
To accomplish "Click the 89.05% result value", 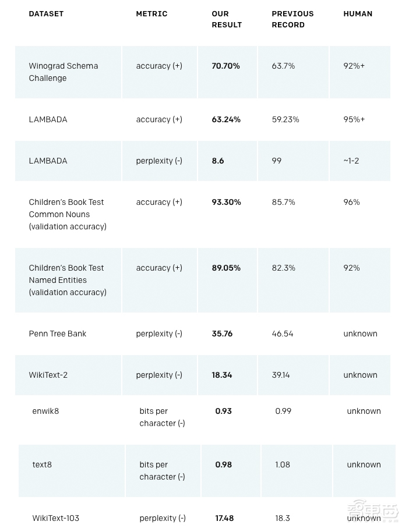I will 226,268.
